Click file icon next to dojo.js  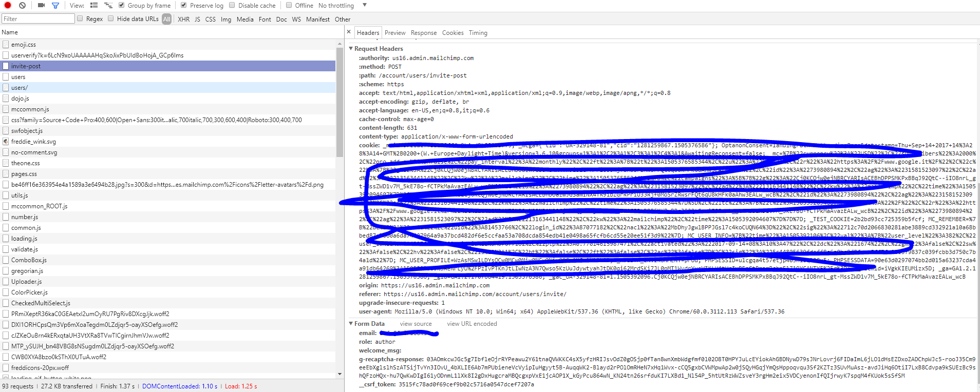pyautogui.click(x=6, y=99)
